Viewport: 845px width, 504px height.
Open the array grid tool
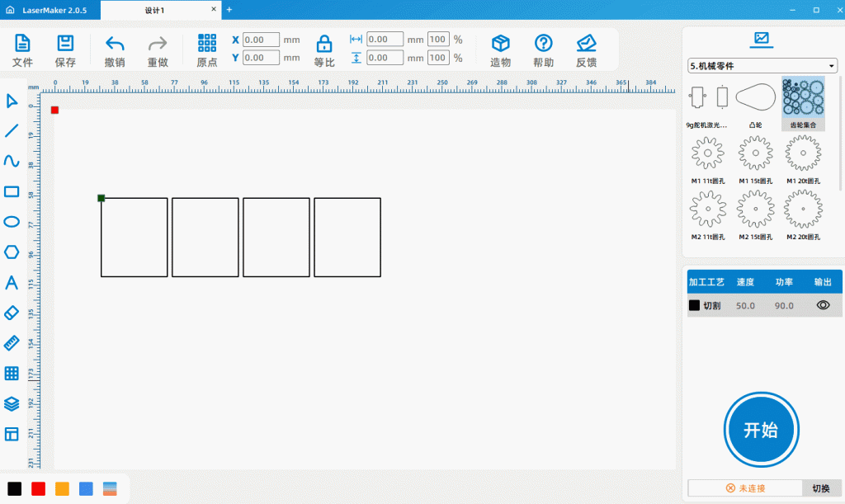coord(12,373)
